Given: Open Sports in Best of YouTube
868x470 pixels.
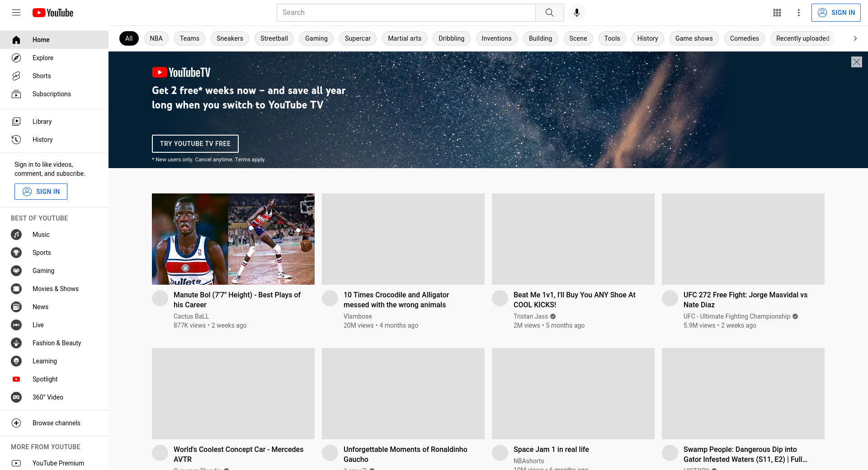Looking at the screenshot, I should [54, 253].
